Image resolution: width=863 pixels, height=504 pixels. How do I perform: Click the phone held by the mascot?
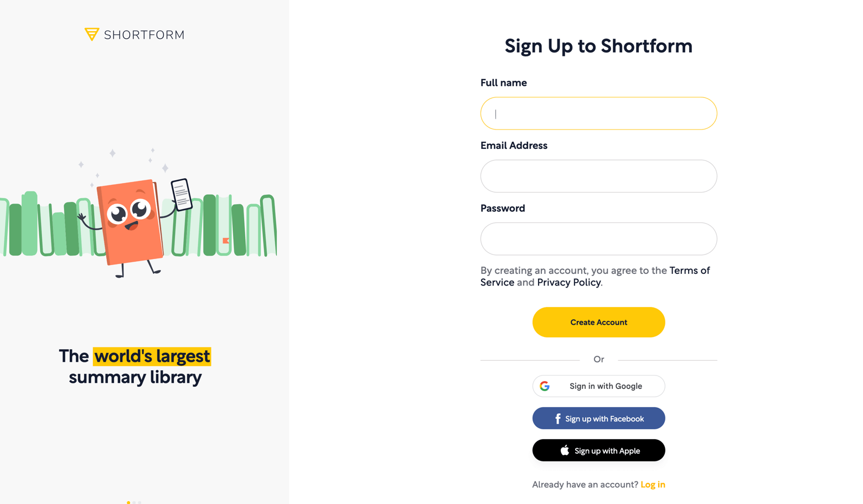[x=181, y=194]
